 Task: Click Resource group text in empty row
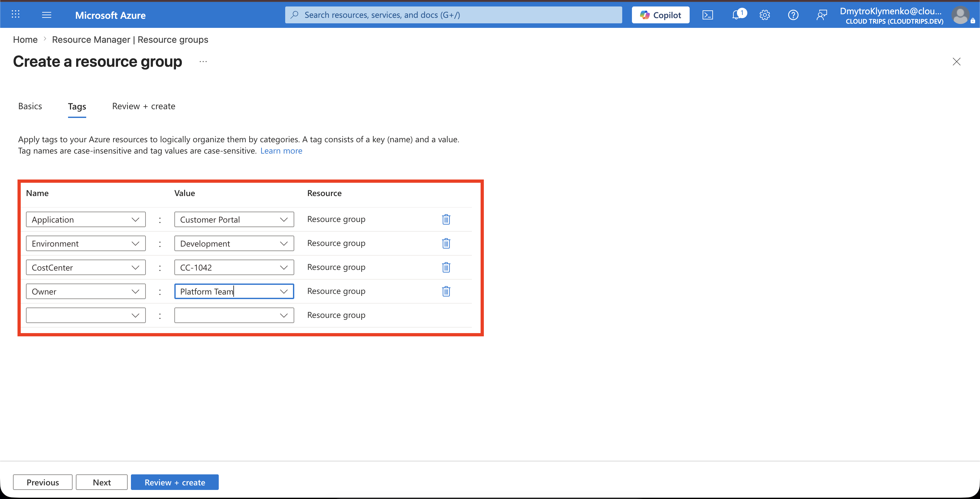click(x=336, y=315)
